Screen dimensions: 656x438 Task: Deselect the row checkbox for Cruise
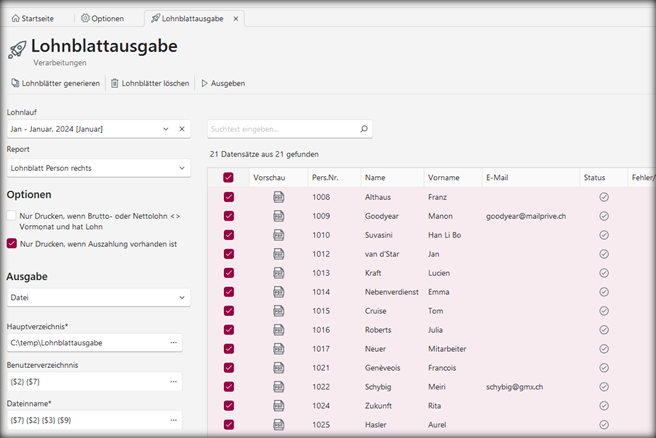pos(229,311)
